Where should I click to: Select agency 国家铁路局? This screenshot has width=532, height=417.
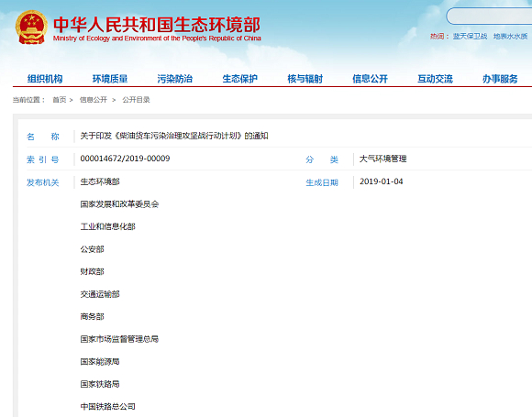(100, 384)
